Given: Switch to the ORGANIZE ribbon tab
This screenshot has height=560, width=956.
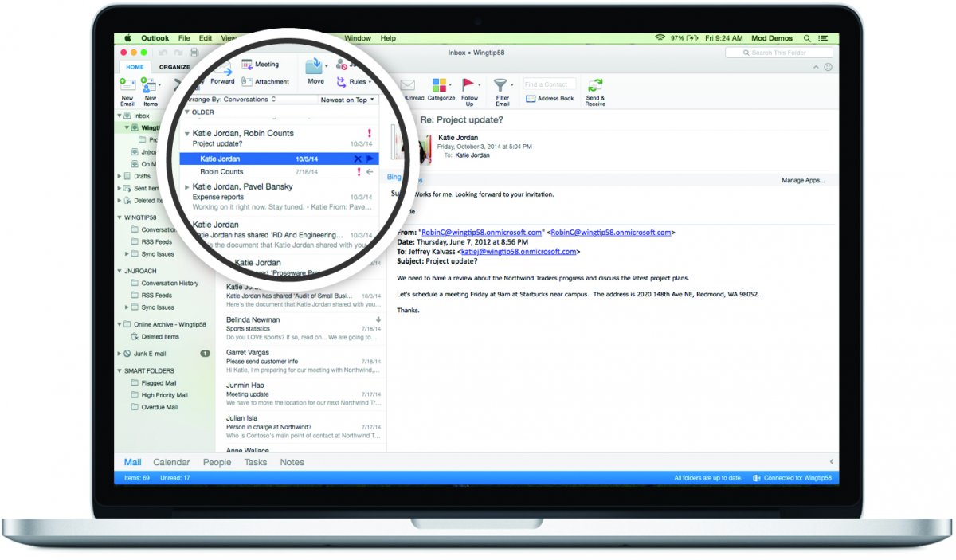Looking at the screenshot, I should click(174, 67).
